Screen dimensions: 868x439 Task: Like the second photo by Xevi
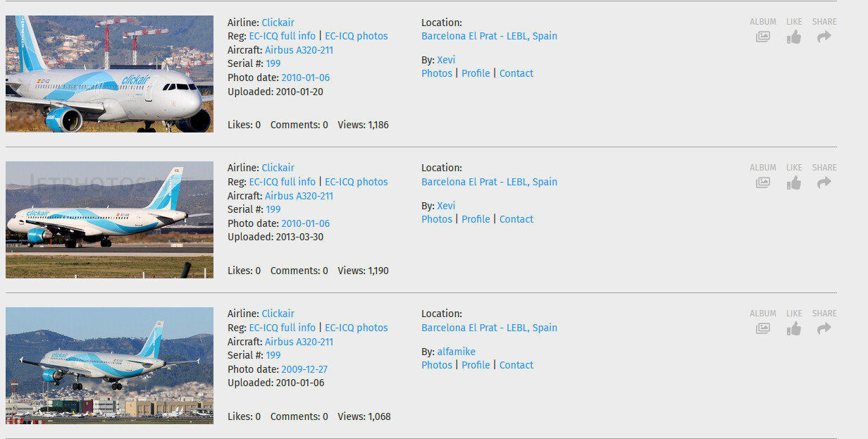click(794, 183)
